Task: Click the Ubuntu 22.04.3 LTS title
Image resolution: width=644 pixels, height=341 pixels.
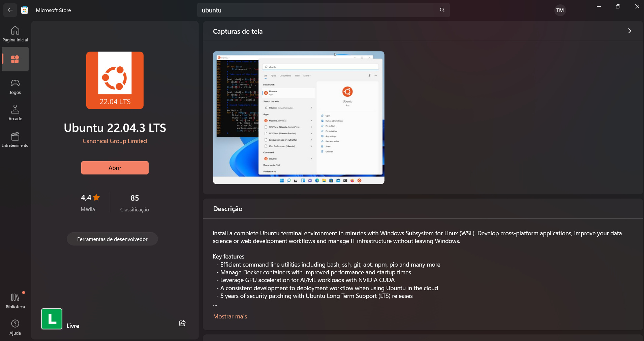Action: point(115,128)
